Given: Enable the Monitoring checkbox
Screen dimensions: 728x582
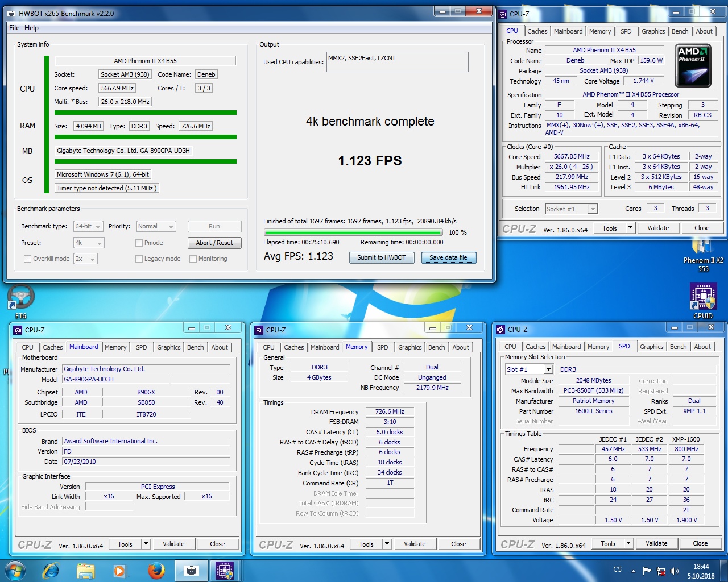Looking at the screenshot, I should [193, 259].
